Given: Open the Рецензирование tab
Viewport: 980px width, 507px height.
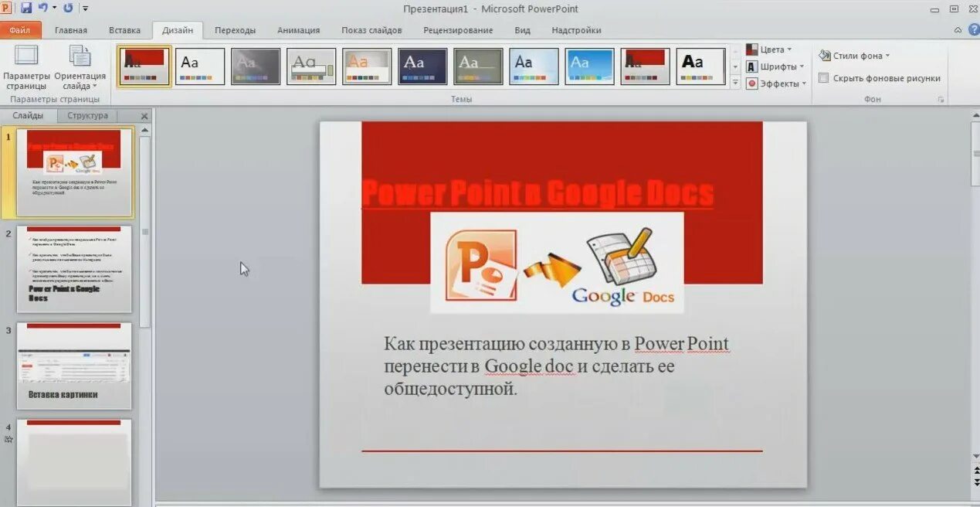Looking at the screenshot, I should [x=458, y=30].
